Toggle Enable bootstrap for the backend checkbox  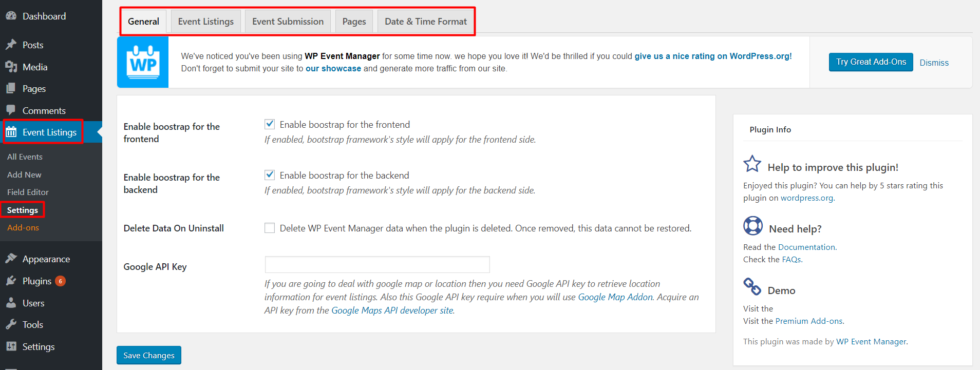pos(270,175)
